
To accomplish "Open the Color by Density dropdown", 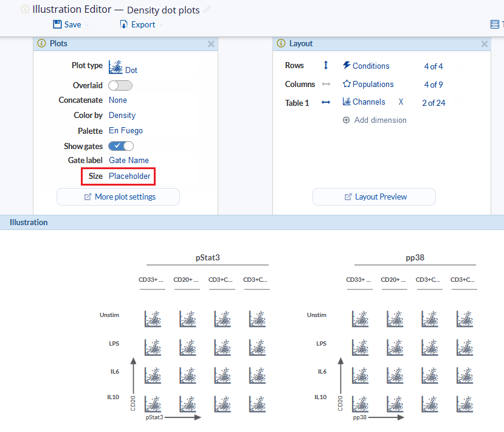I will (x=122, y=116).
